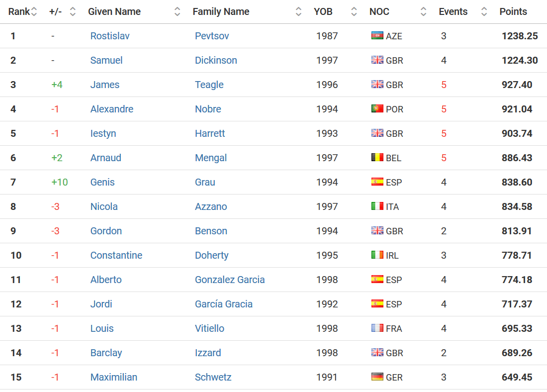Click the Given Name column header text
Screen dimensions: 547x392
(114, 11)
